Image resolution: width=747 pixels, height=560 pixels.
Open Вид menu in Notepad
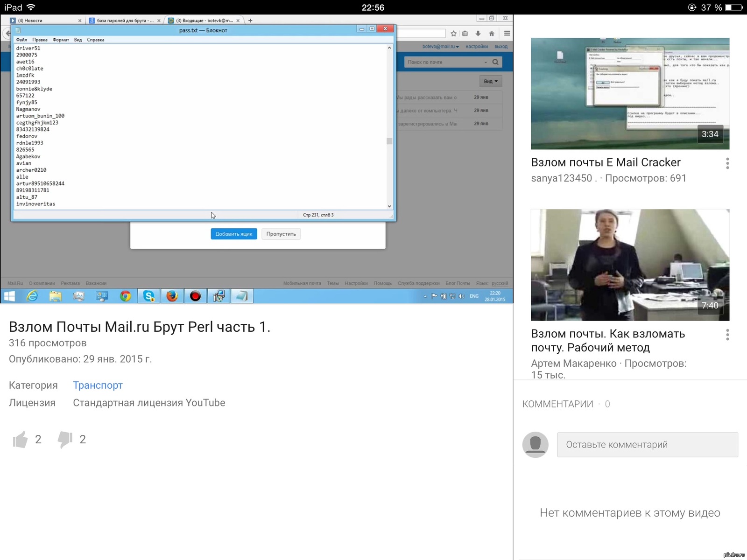[x=78, y=40]
